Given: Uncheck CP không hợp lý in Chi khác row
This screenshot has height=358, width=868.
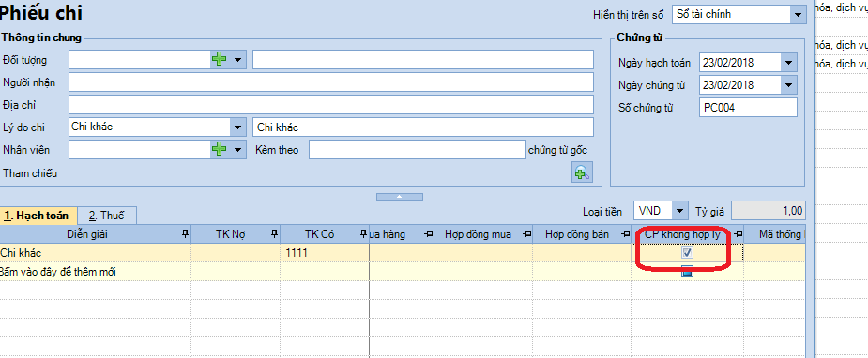Looking at the screenshot, I should (688, 252).
